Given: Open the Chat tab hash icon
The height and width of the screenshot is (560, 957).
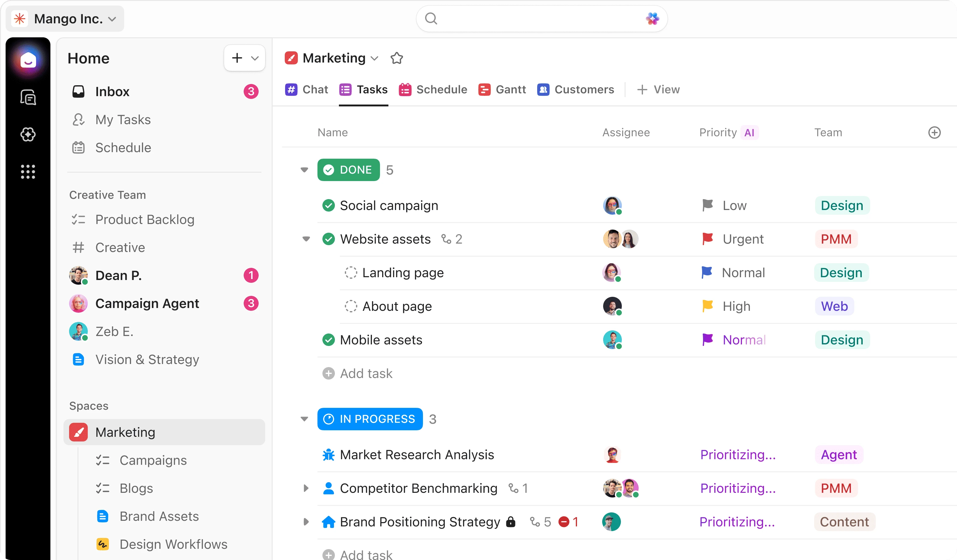Looking at the screenshot, I should 291,90.
